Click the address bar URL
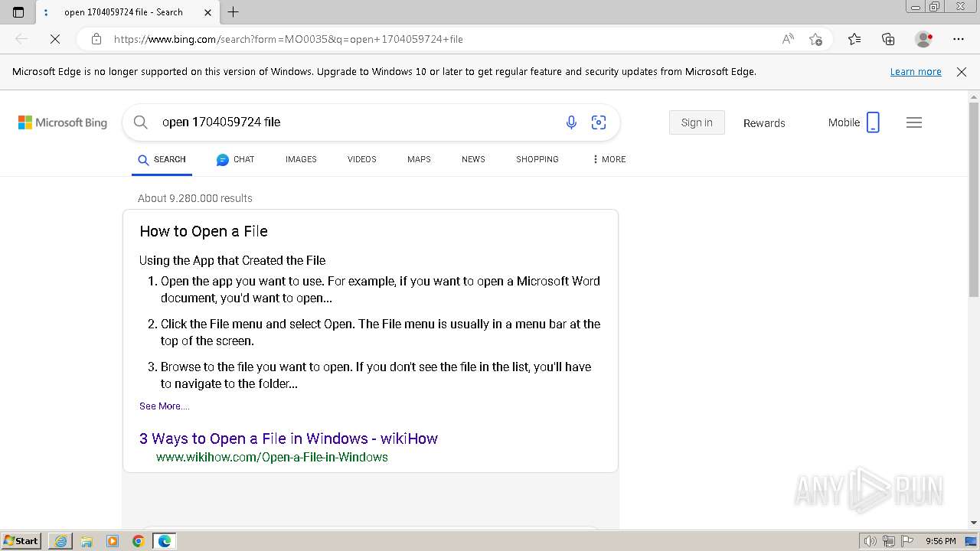The height and width of the screenshot is (551, 980). click(x=289, y=39)
